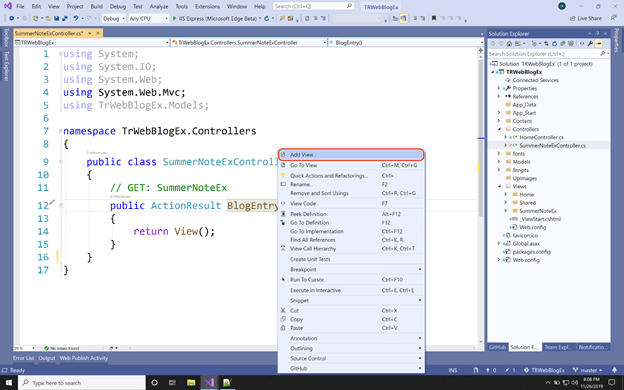
Task: Click the Home icon in Solution Explorer
Action: click(509, 43)
